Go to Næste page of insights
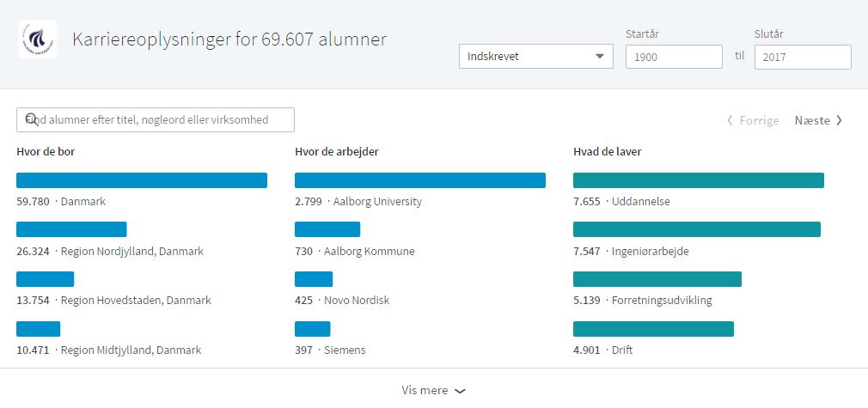The width and height of the screenshot is (868, 408). coord(819,120)
